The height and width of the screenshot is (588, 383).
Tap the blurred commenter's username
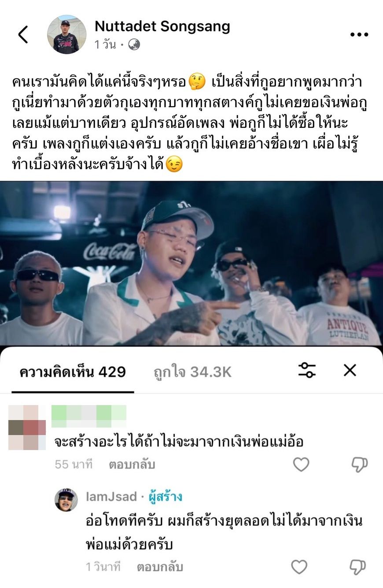(x=89, y=416)
